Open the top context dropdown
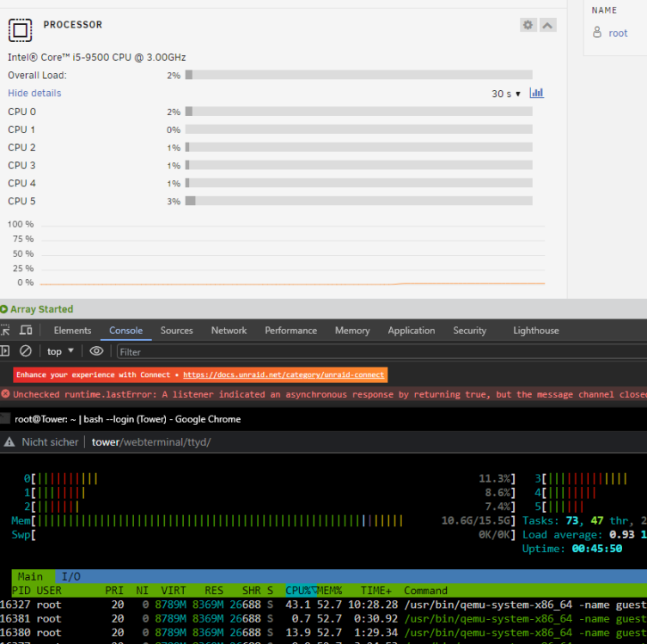The width and height of the screenshot is (647, 644). tap(60, 351)
